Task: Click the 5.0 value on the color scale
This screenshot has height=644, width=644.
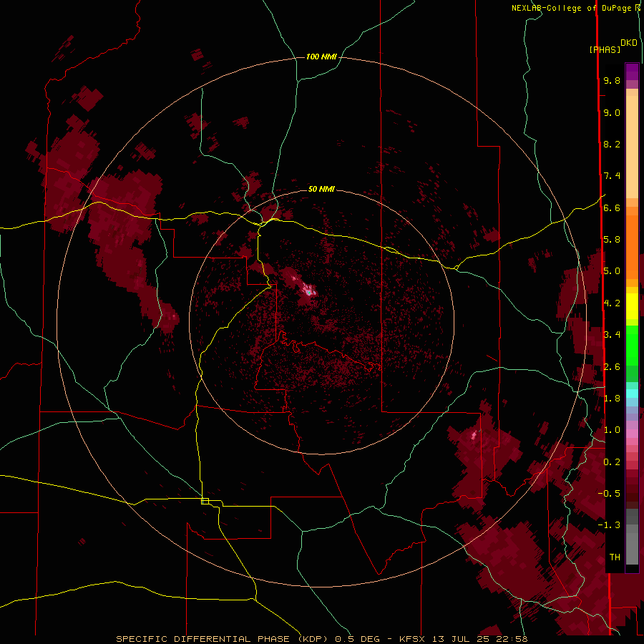Action: [x=612, y=271]
